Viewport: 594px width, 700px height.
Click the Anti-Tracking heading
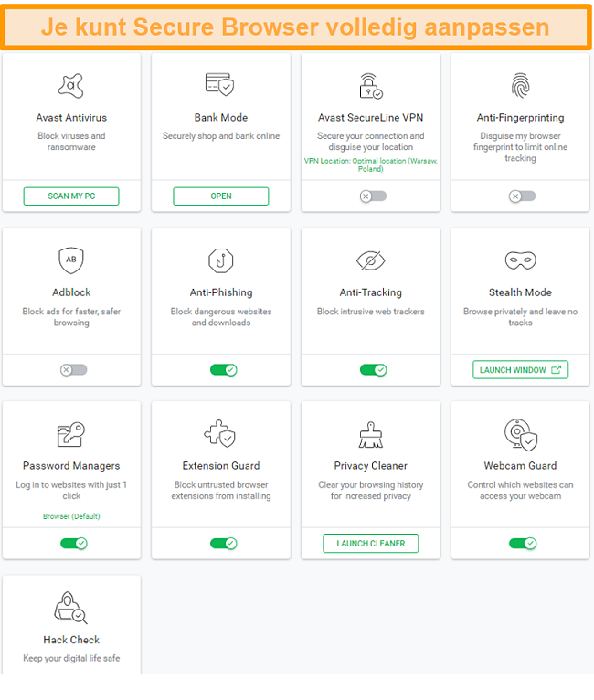click(x=371, y=292)
